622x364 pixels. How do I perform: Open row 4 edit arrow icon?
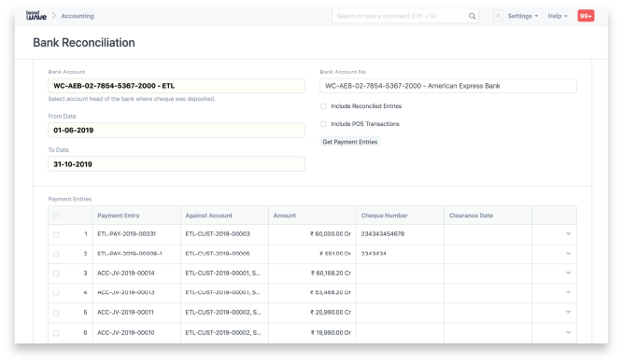point(568,292)
